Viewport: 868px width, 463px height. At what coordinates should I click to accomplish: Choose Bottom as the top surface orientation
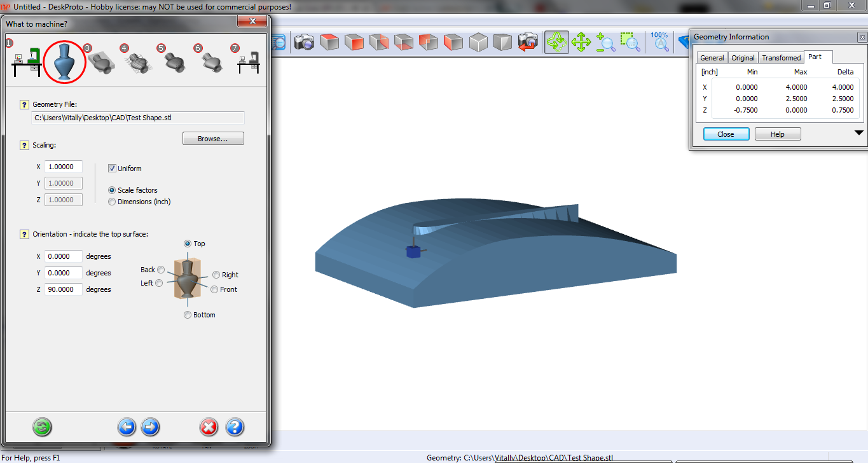click(x=187, y=314)
